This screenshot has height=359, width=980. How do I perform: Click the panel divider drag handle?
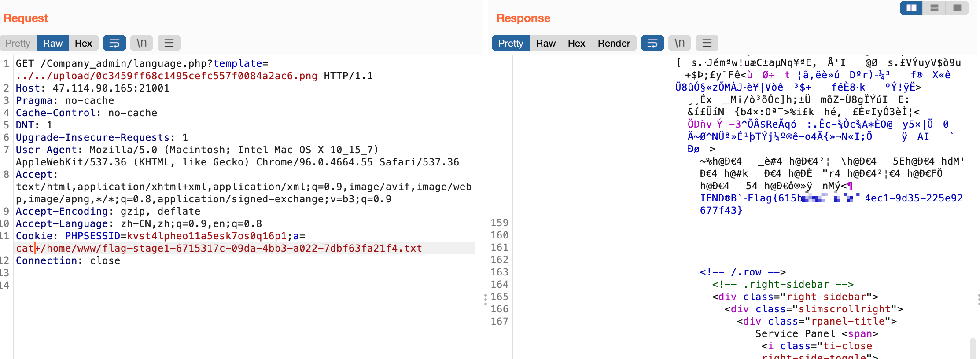pos(486,300)
